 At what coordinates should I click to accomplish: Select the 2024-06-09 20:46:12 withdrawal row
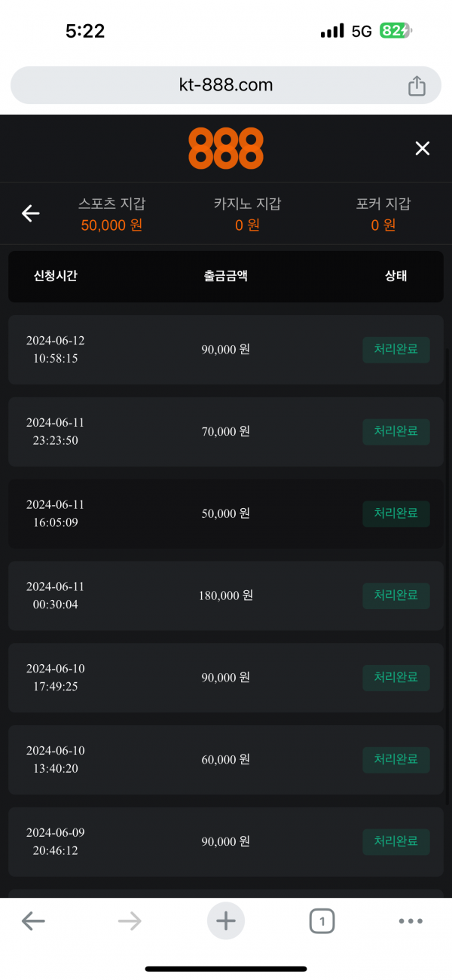pos(226,842)
